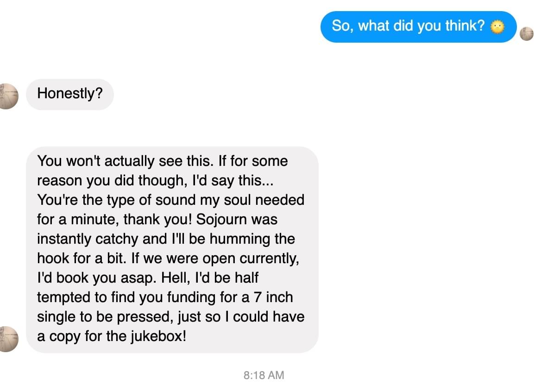Click the sender avatar beside the long message
The image size is (541, 392).
pyautogui.click(x=9, y=339)
